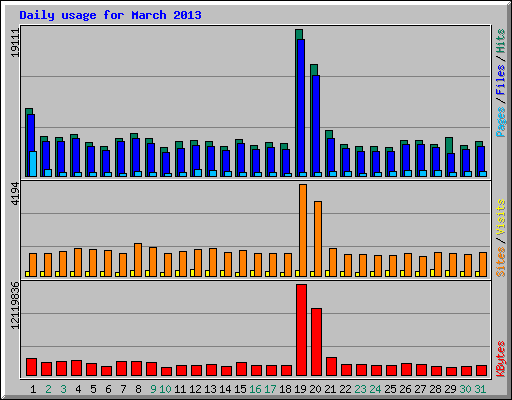
Task: Click the cyan Pages bar for day 1
Action: (x=33, y=164)
